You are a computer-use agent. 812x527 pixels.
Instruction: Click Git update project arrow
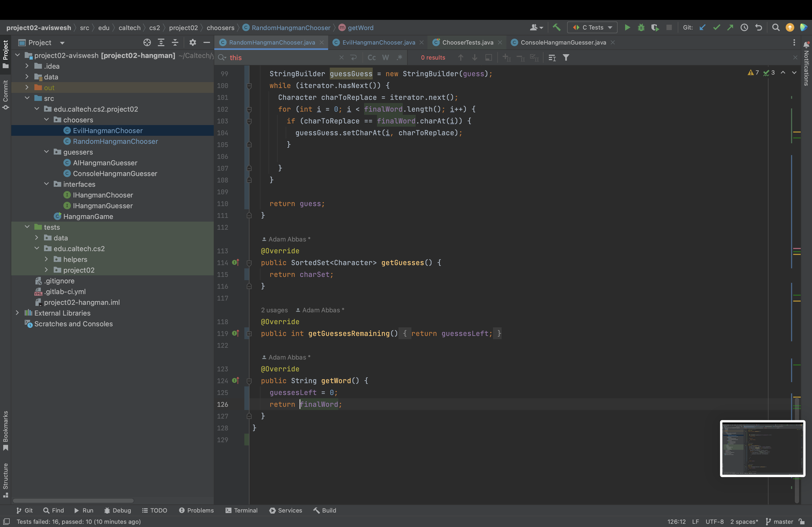[x=702, y=27]
